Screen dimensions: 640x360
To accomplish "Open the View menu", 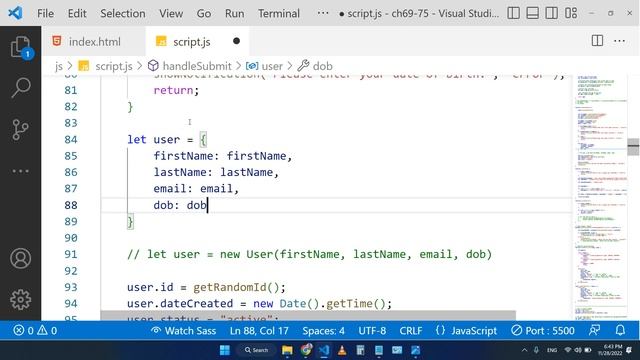I will click(171, 13).
